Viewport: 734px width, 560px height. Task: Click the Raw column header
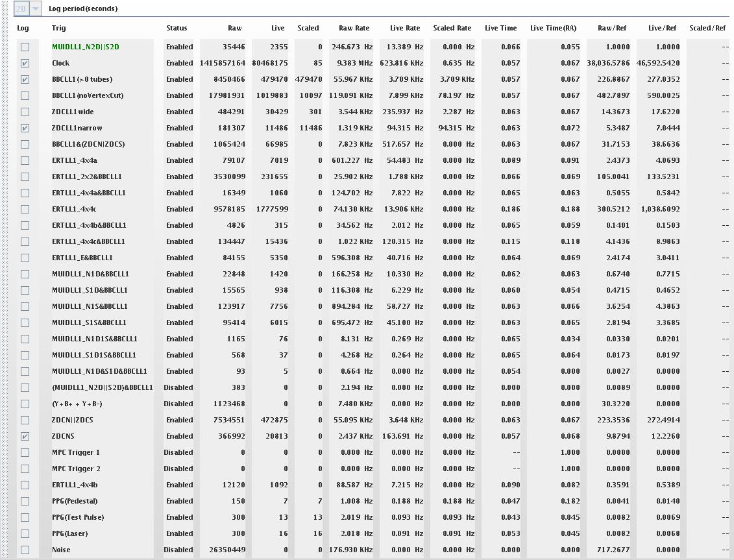234,28
